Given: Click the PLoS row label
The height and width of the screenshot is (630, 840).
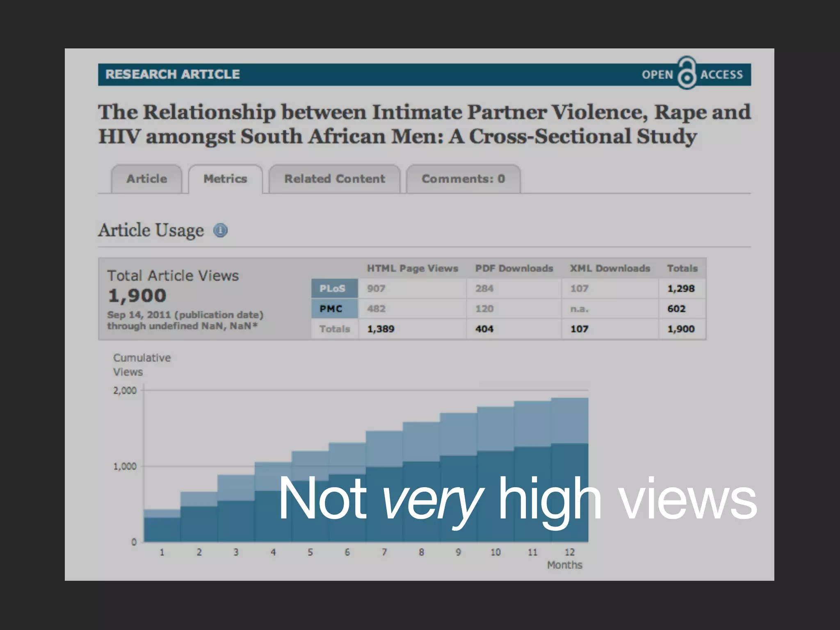Looking at the screenshot, I should (x=334, y=289).
